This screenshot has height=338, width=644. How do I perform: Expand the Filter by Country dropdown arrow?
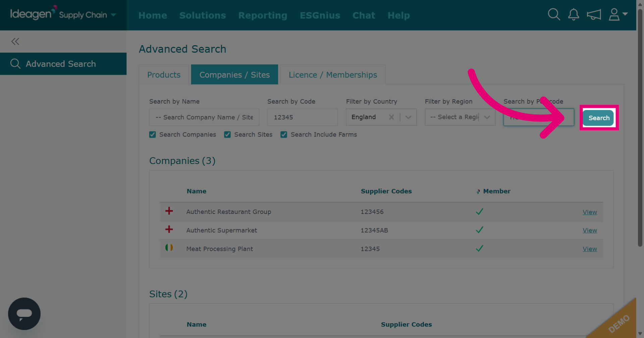pos(408,117)
